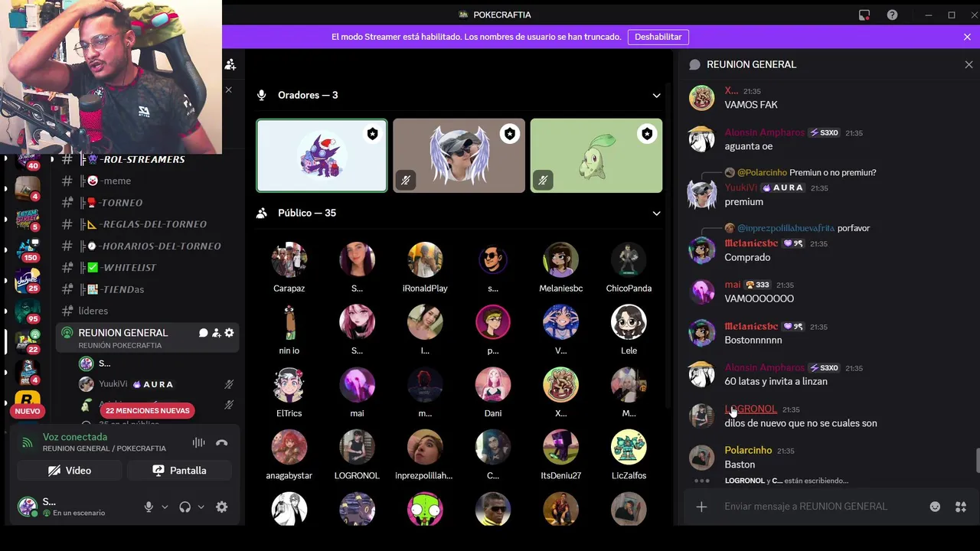
Task: Select the Chikorita speaker tile
Action: click(596, 155)
